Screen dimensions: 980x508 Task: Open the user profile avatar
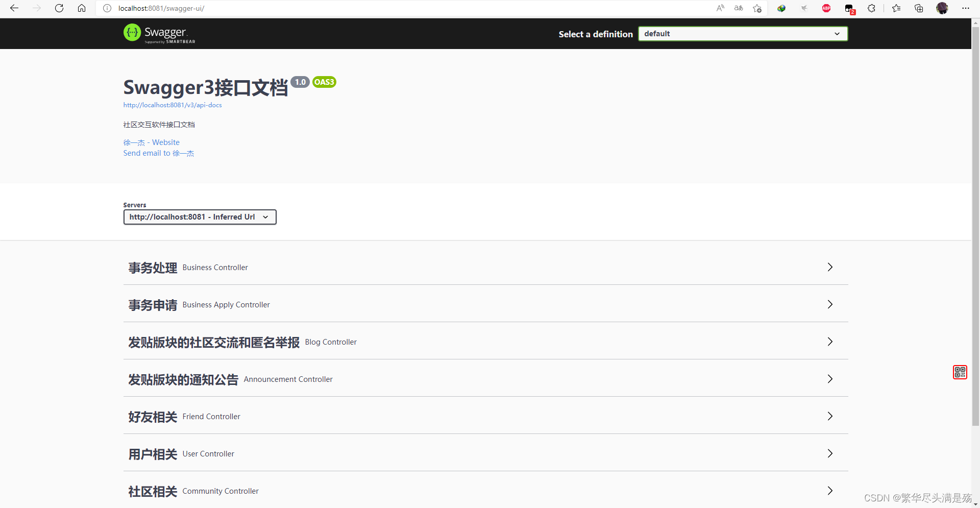coord(942,8)
